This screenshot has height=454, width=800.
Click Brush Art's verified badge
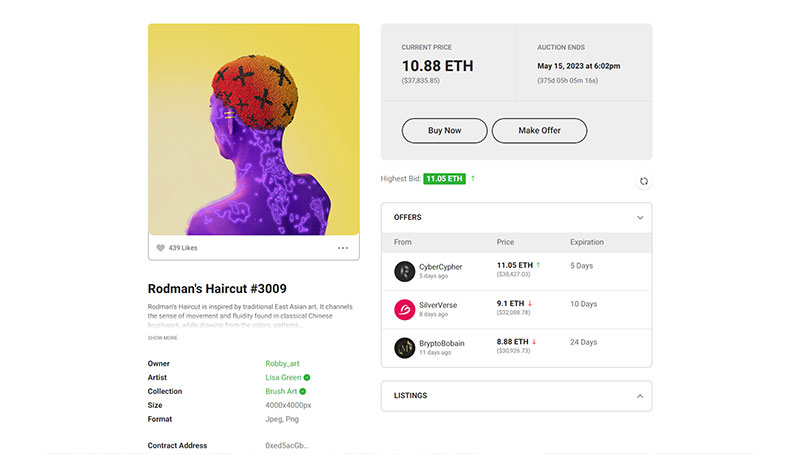[x=303, y=391]
